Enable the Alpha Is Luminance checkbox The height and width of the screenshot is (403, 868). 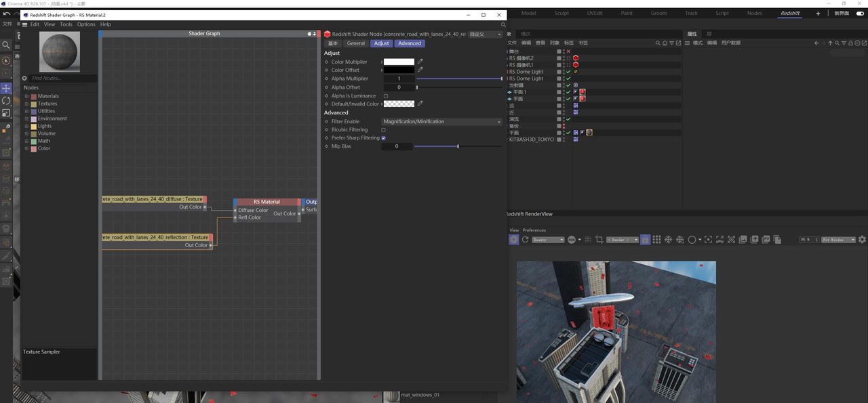tap(386, 96)
